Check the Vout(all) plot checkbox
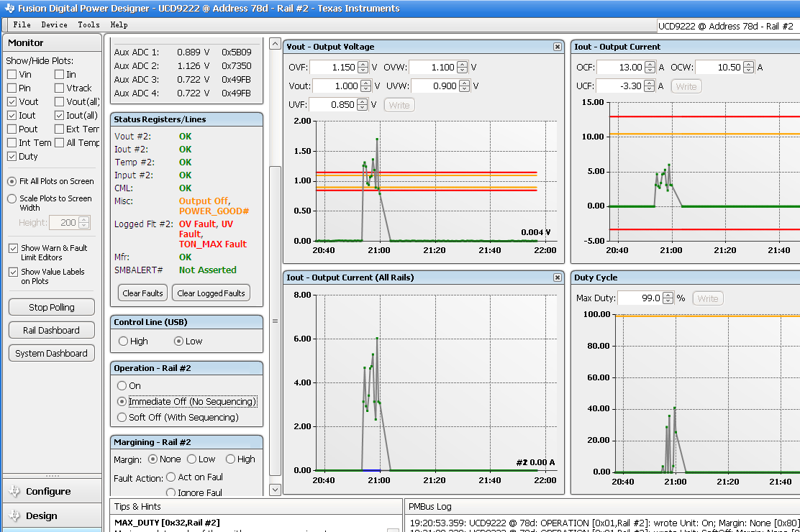This screenshot has height=532, width=800. click(x=59, y=102)
